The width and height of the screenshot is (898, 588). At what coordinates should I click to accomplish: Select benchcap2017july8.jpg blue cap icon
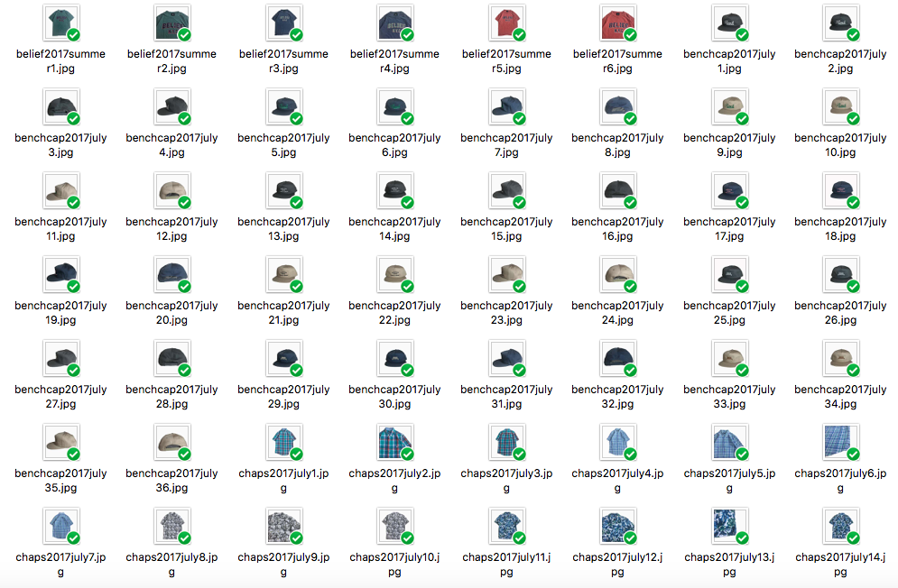point(618,106)
